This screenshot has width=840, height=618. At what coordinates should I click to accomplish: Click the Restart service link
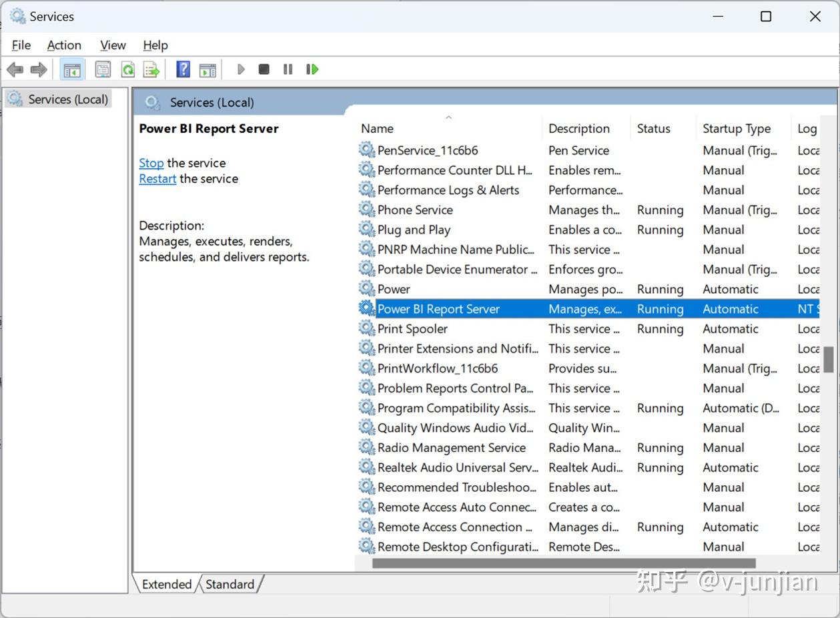[157, 178]
